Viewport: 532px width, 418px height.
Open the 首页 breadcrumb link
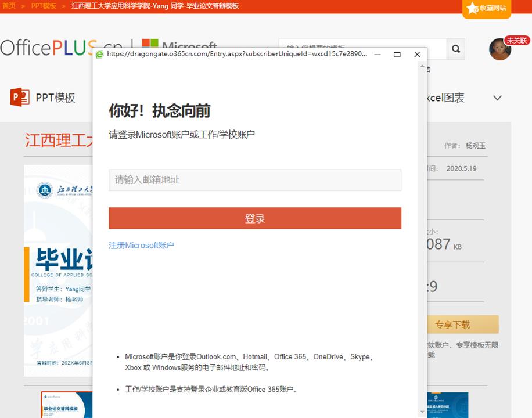[x=8, y=5]
